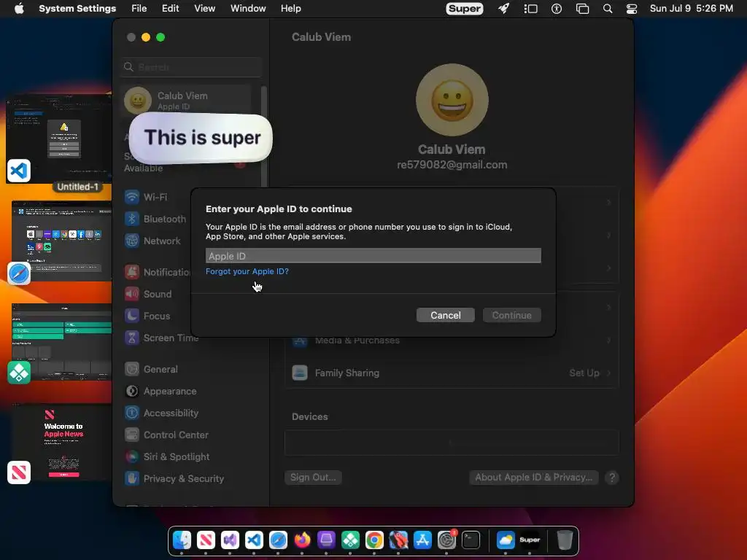Open Notifications settings bell icon
The image size is (747, 560).
pos(131,272)
